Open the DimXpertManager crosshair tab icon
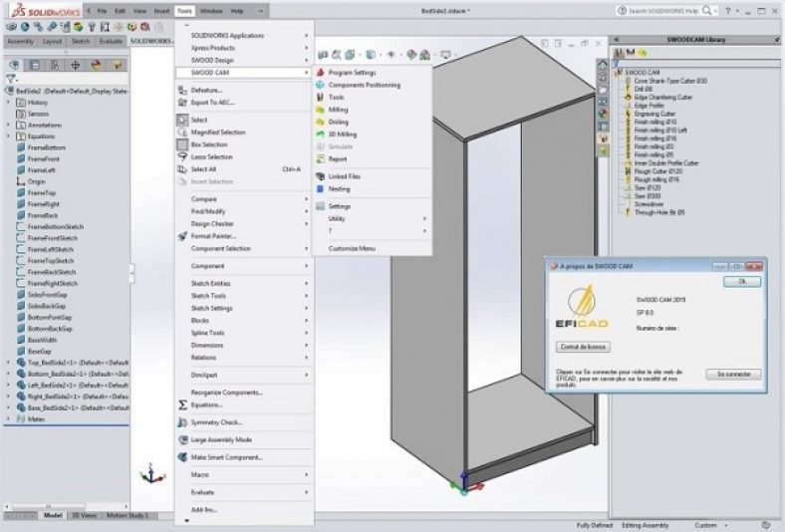The image size is (785, 532). (75, 65)
